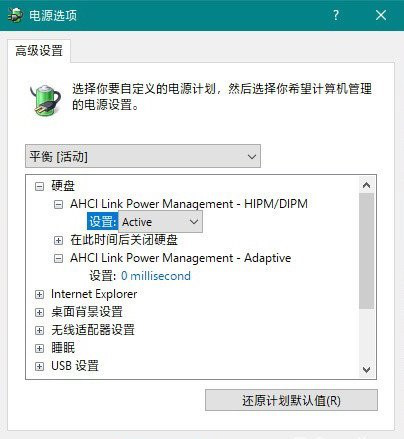Collapse the 硬盘 tree node
Viewport: 404px width, 439px height.
click(x=39, y=186)
